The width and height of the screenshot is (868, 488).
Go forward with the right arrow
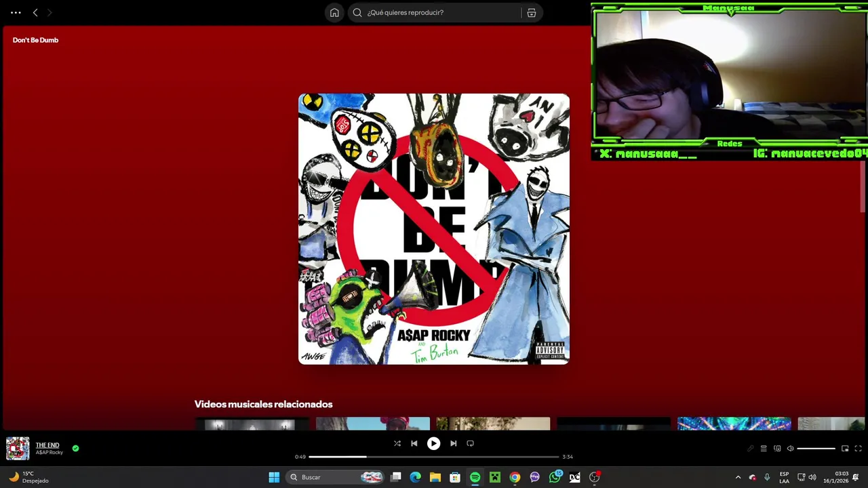(50, 12)
